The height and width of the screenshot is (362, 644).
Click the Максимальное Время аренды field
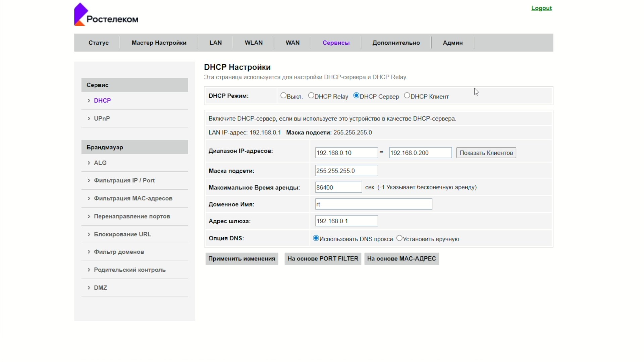tap(338, 187)
